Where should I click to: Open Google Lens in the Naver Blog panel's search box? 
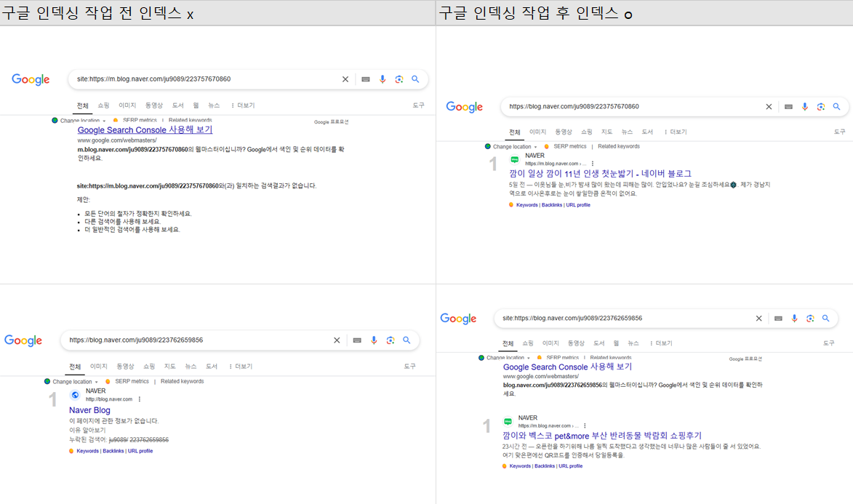[x=390, y=340]
